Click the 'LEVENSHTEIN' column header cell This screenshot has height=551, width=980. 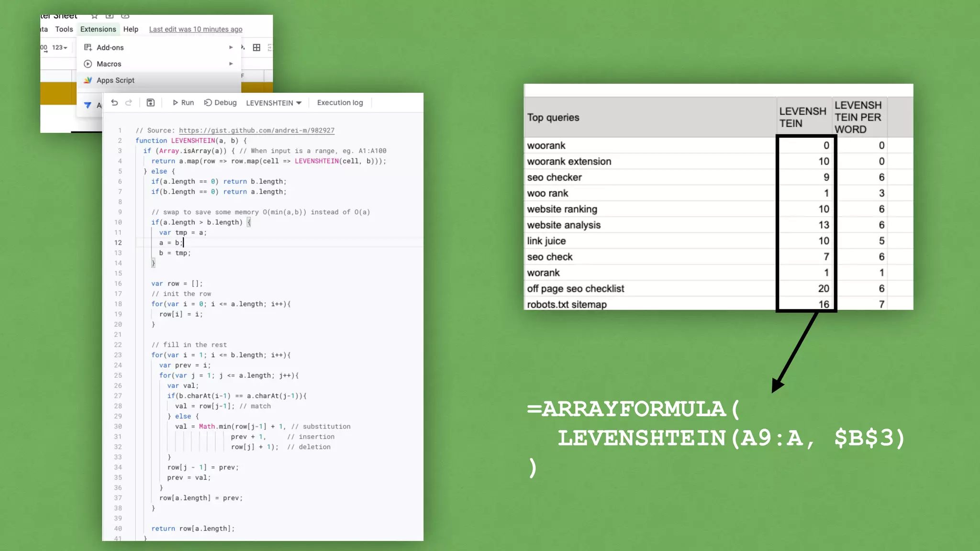(x=804, y=117)
